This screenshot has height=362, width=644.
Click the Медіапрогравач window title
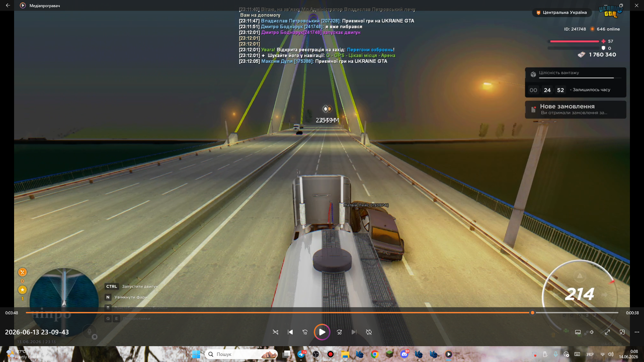click(x=45, y=6)
